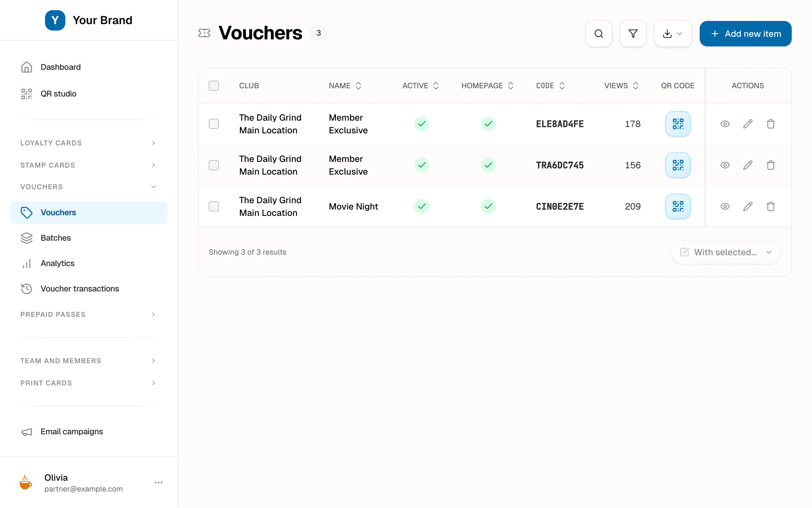The image size is (812, 508).
Task: Show QR code for TRA6DC745
Action: tap(678, 165)
